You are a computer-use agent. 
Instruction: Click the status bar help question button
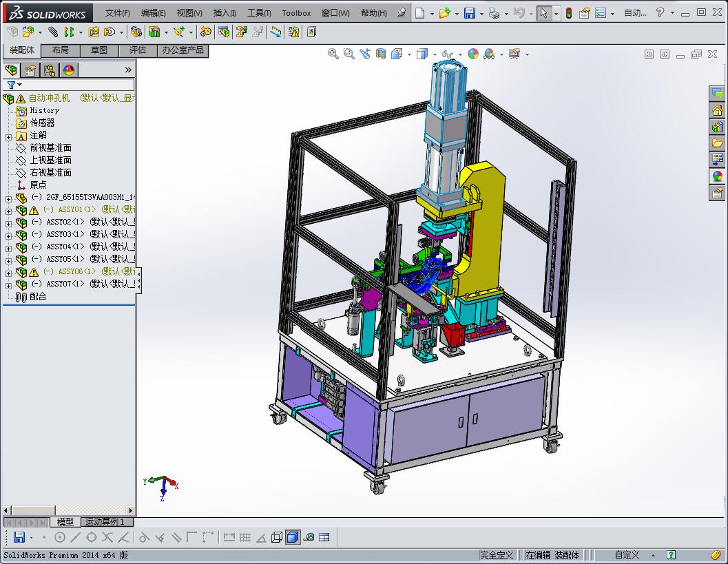tap(672, 555)
